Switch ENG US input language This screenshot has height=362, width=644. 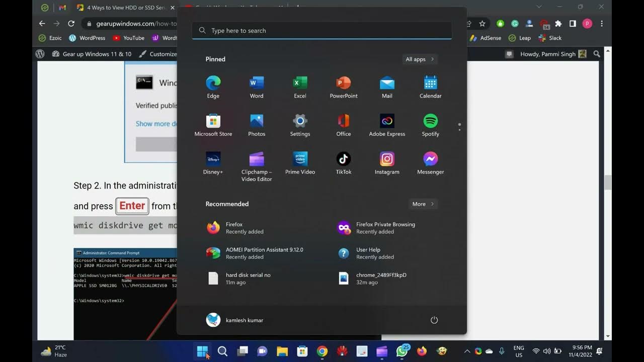(519, 351)
